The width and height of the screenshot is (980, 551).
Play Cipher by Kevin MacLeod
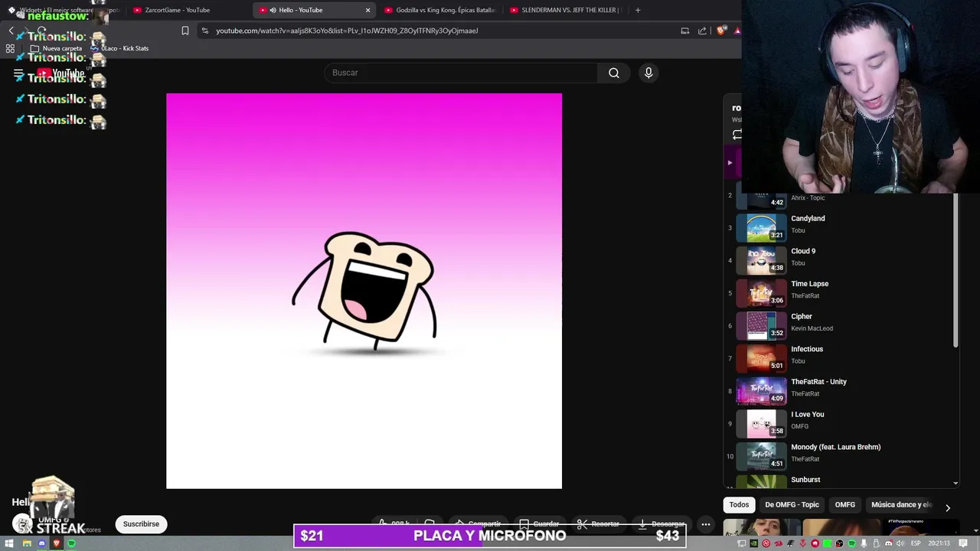click(x=838, y=325)
